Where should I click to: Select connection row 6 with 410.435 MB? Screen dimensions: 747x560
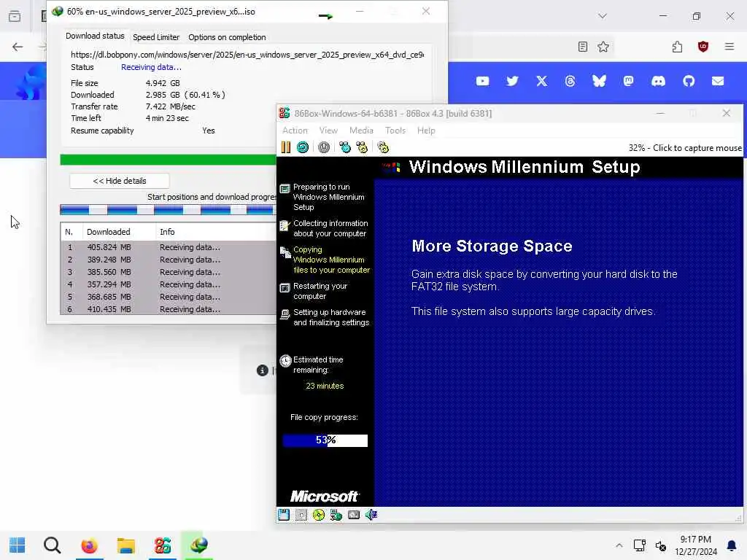click(169, 309)
